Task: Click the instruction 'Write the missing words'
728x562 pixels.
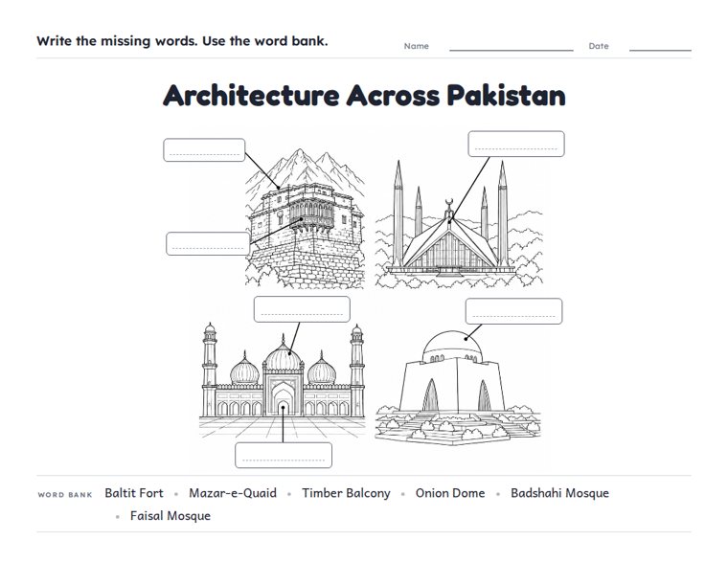Action: pyautogui.click(x=118, y=41)
